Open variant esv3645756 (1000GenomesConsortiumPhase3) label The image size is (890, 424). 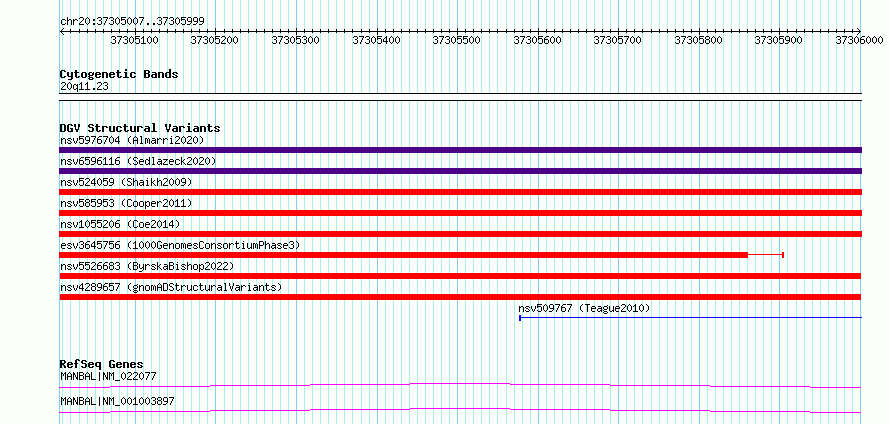coord(180,245)
